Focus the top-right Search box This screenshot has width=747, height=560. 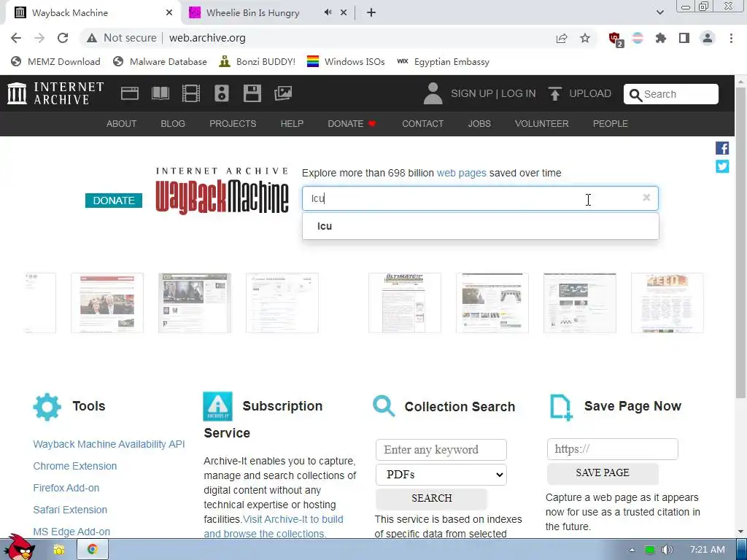click(x=671, y=94)
